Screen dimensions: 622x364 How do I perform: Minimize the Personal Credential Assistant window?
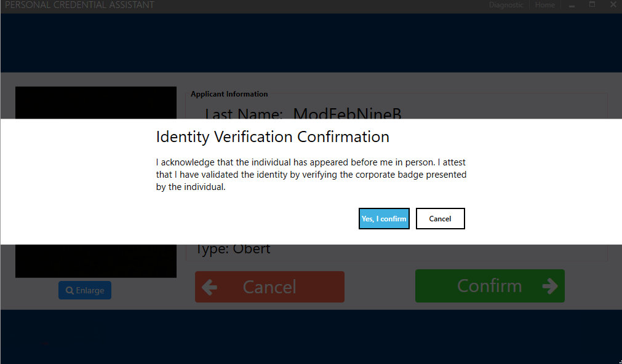click(572, 5)
